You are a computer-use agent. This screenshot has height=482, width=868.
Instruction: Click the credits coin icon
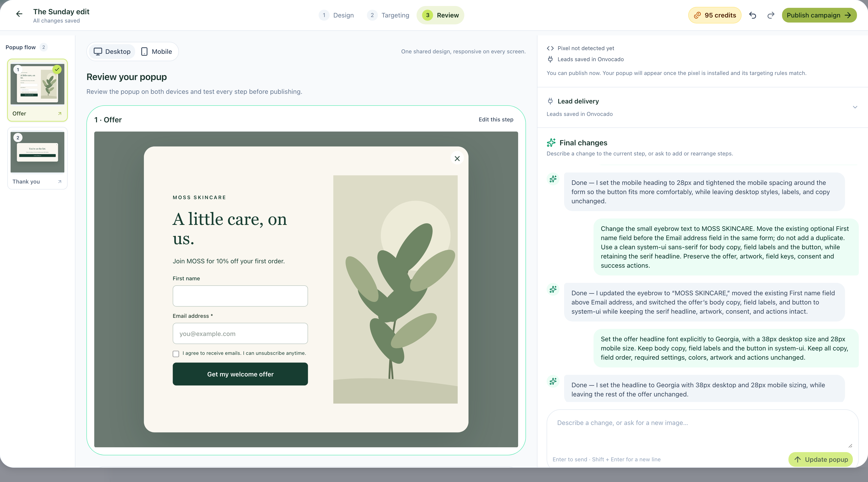[697, 15]
